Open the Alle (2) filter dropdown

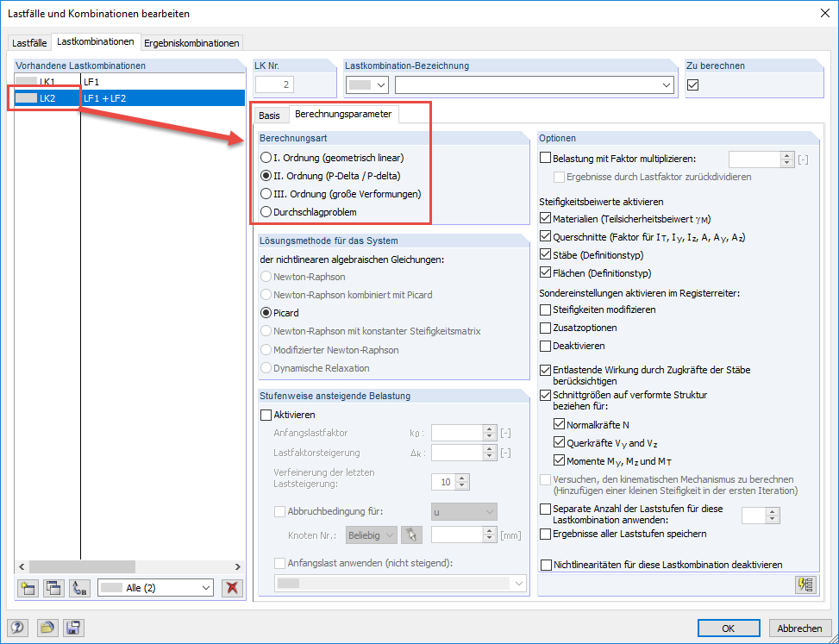click(x=156, y=588)
